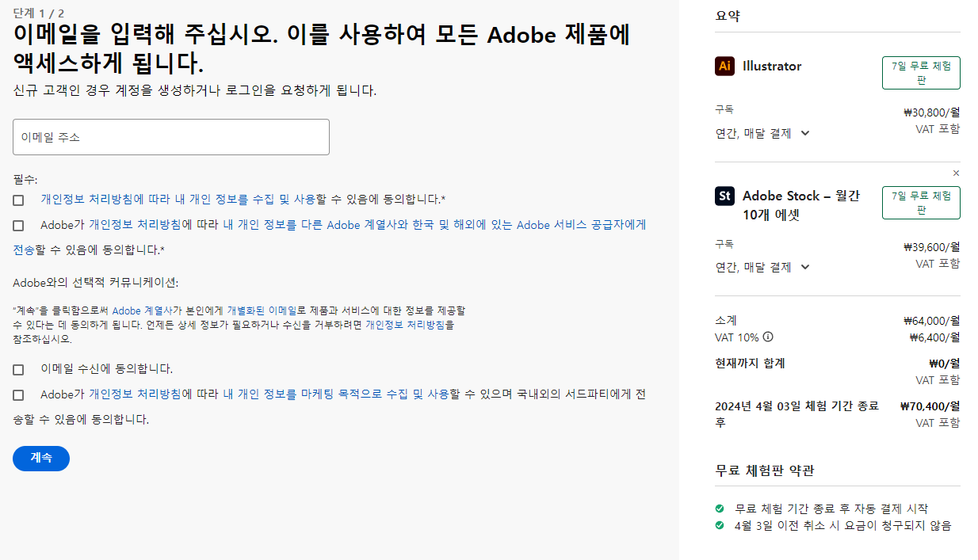
Task: Click the blue 계속 button
Action: click(40, 458)
